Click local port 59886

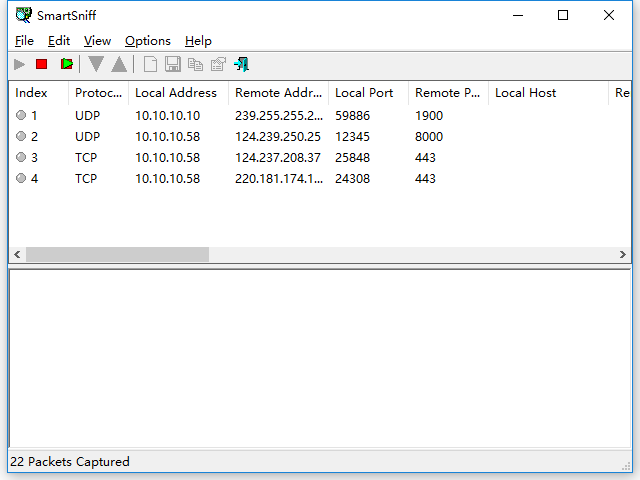point(352,116)
